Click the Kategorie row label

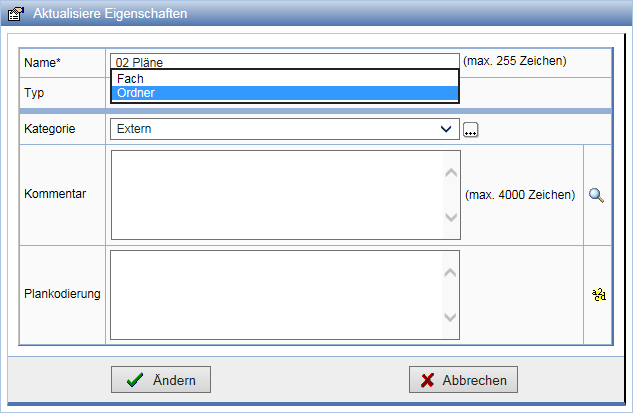[50, 129]
